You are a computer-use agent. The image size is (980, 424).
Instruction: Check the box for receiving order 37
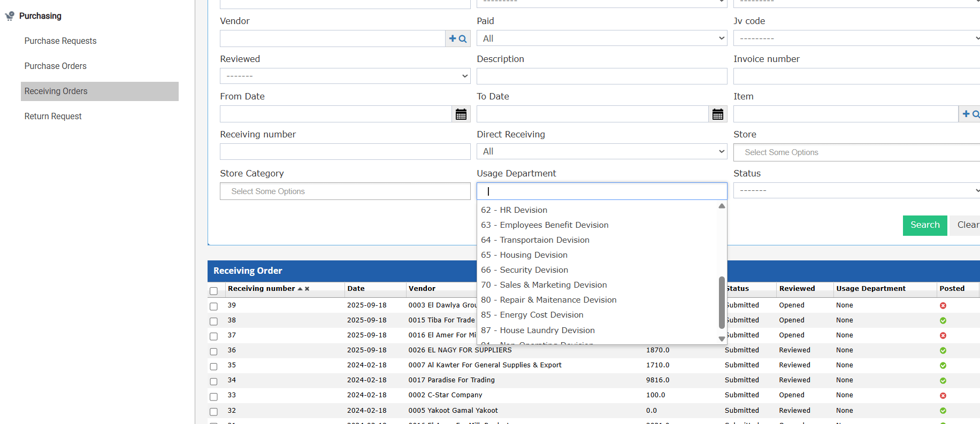(214, 336)
